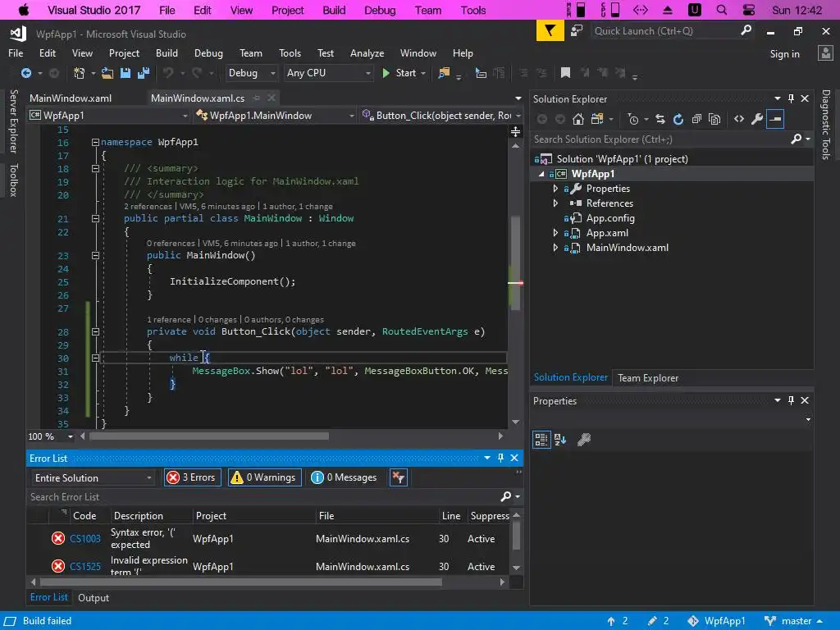Click Sync with Active Document icon
840x630 pixels.
coord(660,119)
